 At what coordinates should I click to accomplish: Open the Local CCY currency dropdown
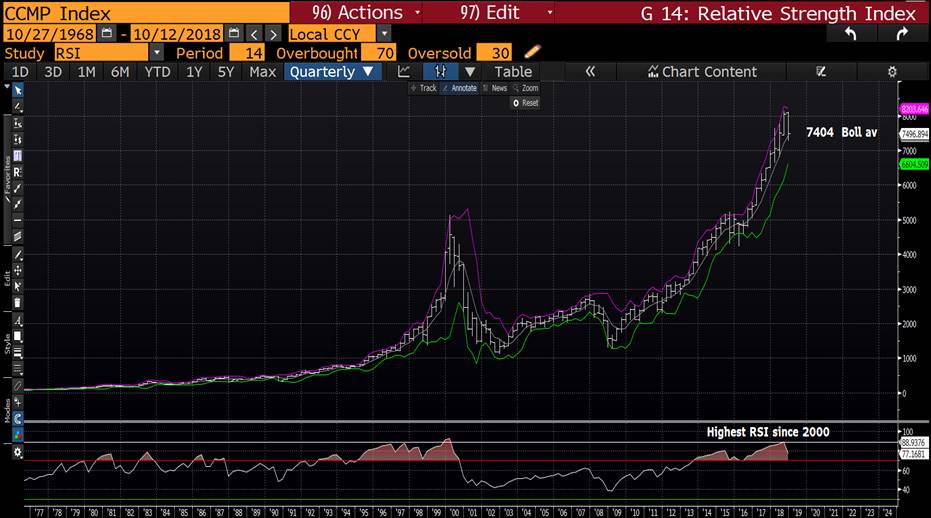(385, 33)
